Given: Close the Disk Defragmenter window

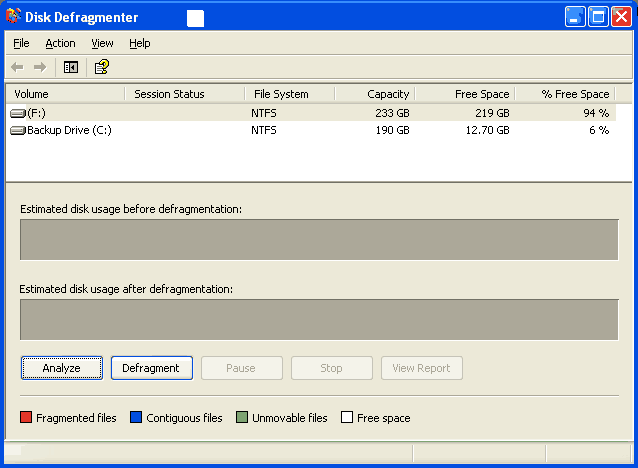Looking at the screenshot, I should [621, 17].
